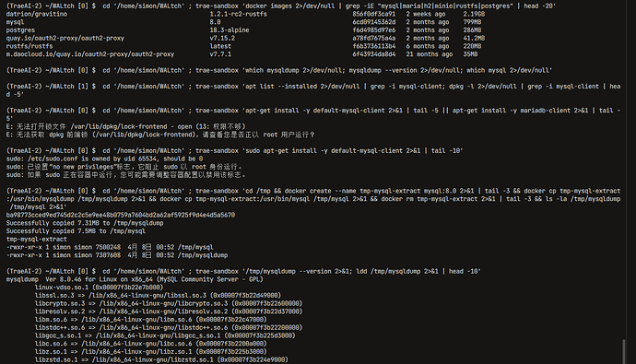Click the terminal scrollbar thumb
Viewport: 636px width, 364px height.
(624, 351)
